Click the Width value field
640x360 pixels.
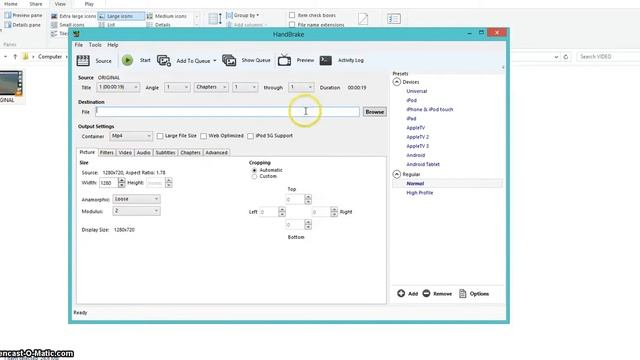coord(109,183)
